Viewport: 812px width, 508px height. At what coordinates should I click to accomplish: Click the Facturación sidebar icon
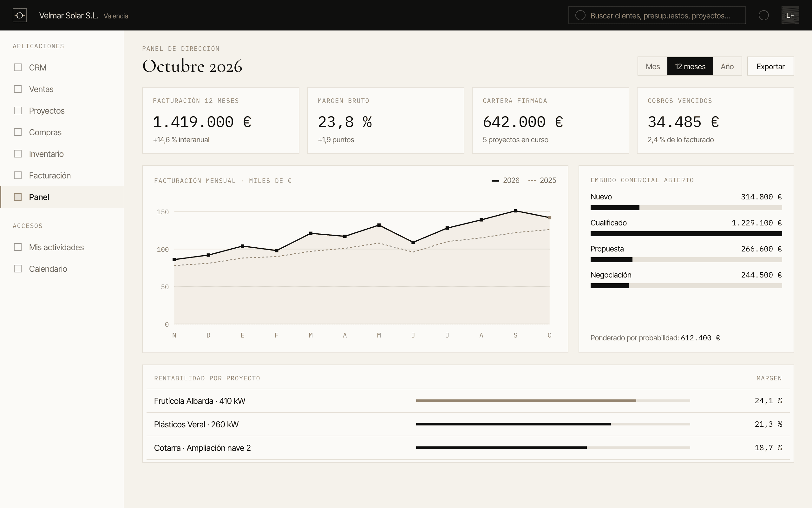pyautogui.click(x=18, y=175)
